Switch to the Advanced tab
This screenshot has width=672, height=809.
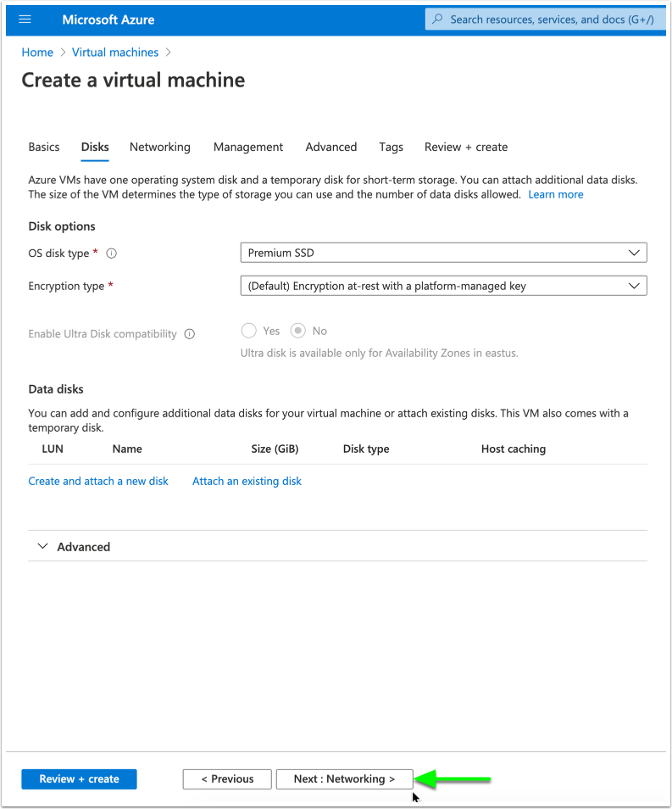[331, 147]
